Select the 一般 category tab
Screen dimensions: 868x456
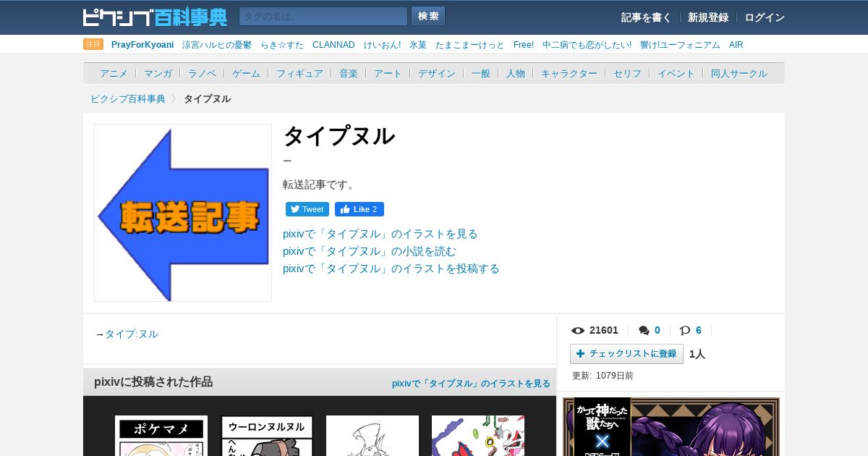[481, 73]
